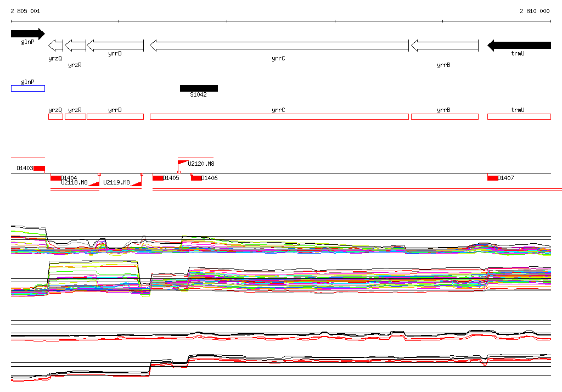Click the U2119.M8 red triangle marker
The height and width of the screenshot is (392, 562).
click(137, 183)
